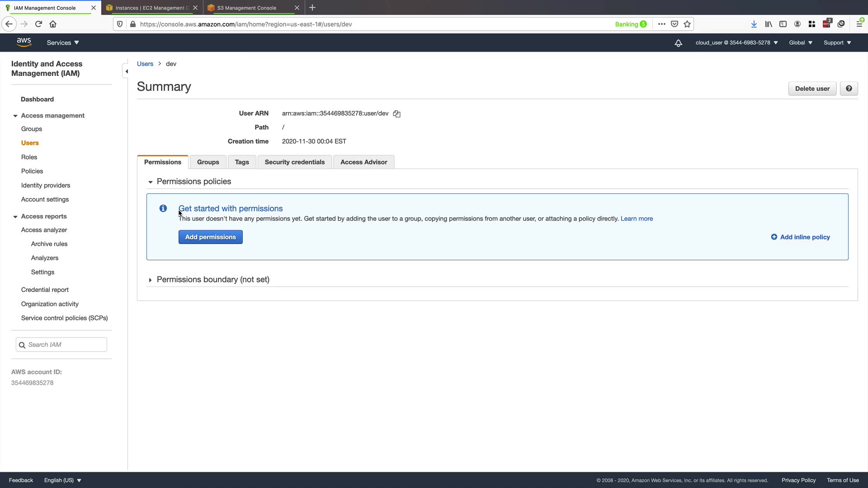The height and width of the screenshot is (488, 868).
Task: Switch to the Security credentials tab
Action: point(294,162)
